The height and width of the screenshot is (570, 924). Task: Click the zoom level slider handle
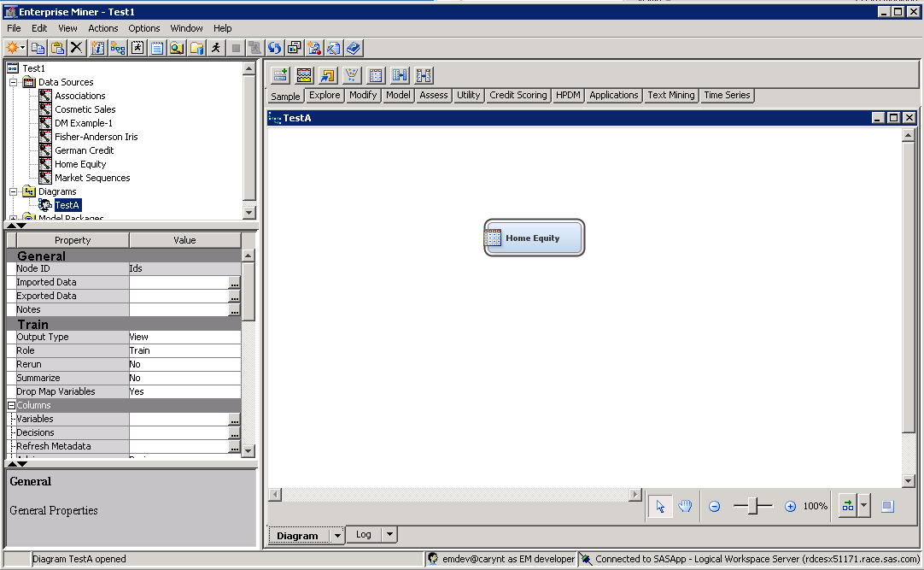[752, 506]
